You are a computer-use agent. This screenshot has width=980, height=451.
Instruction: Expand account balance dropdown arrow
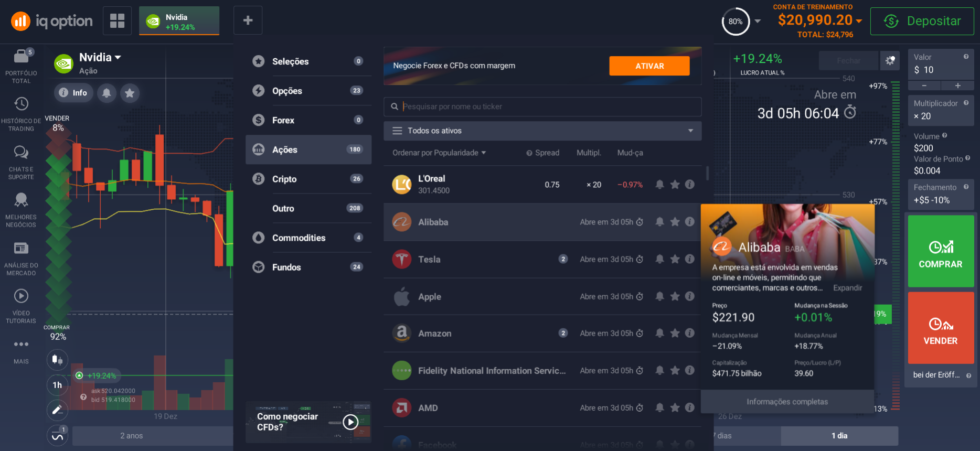pos(859,21)
